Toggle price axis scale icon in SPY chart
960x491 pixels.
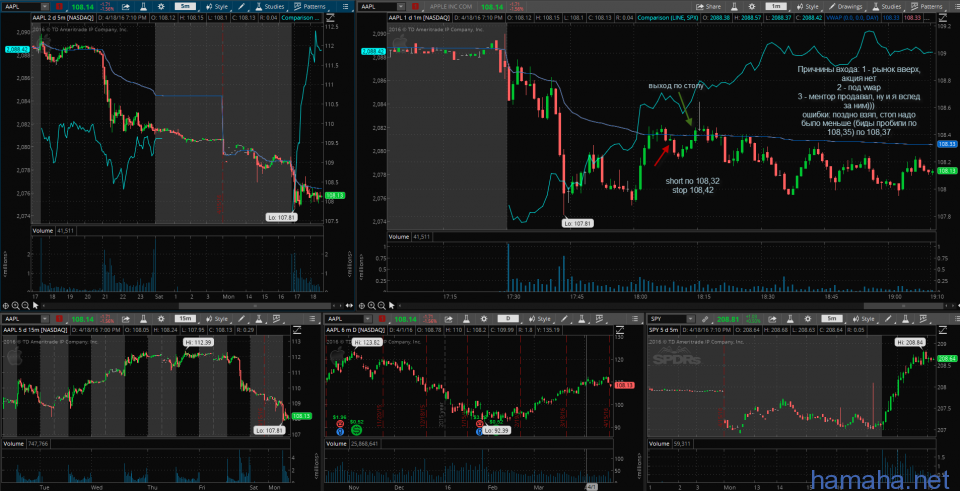(x=943, y=329)
